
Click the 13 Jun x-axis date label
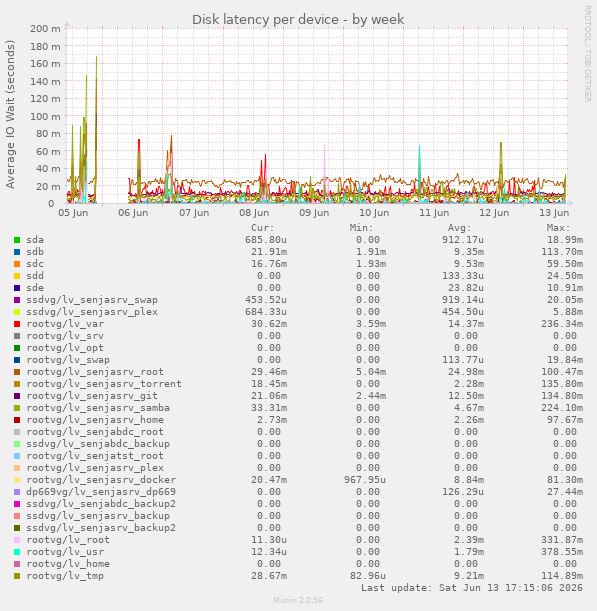[x=554, y=213]
